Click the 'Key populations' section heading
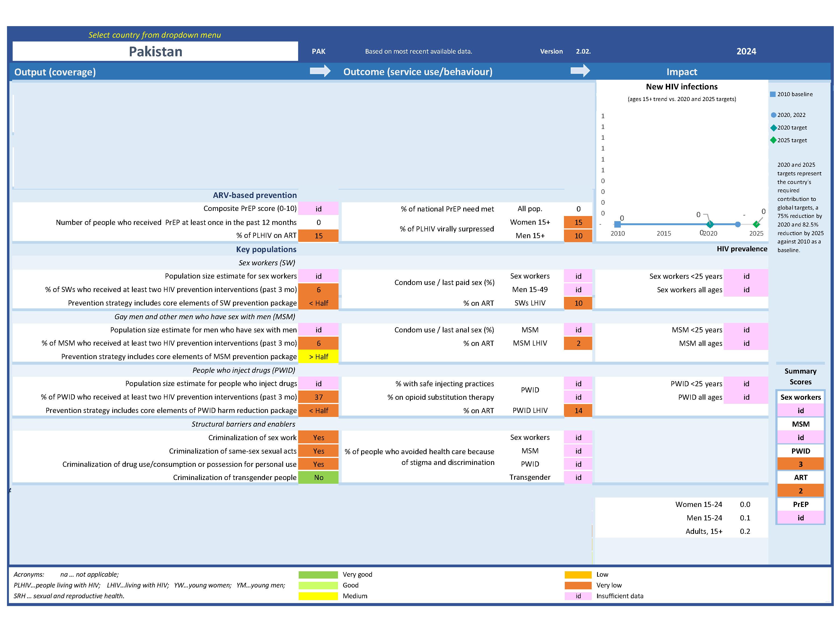The height and width of the screenshot is (630, 840). pos(266,249)
